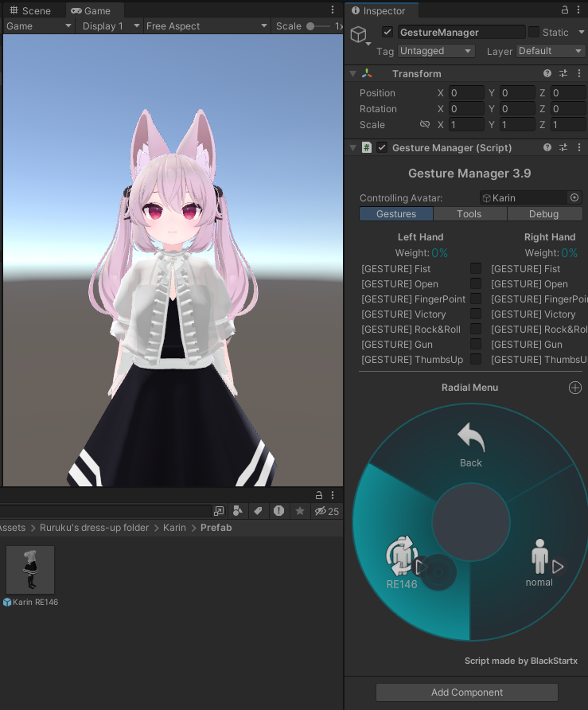Click the Controlling Avatar object picker icon
Screen dimensions: 588x710
coord(574,197)
